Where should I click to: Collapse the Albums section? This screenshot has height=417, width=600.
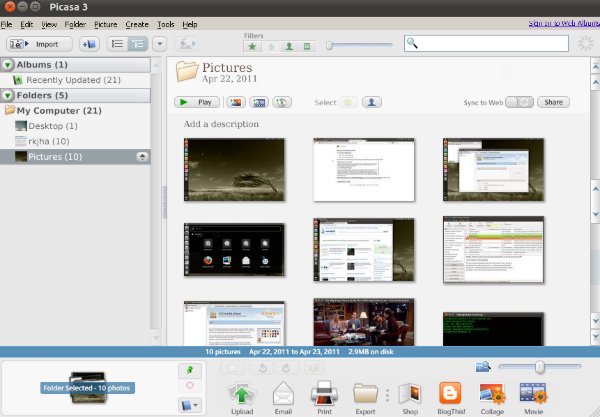click(8, 65)
